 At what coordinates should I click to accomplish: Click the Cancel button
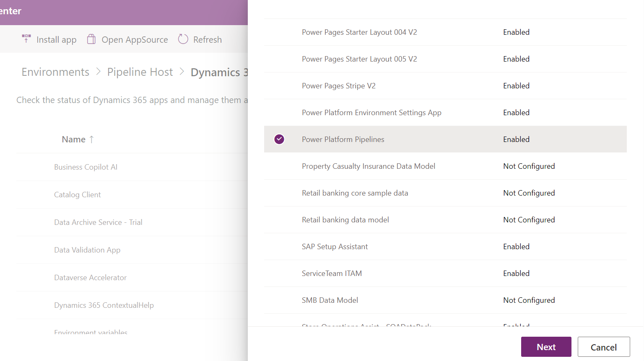click(604, 347)
